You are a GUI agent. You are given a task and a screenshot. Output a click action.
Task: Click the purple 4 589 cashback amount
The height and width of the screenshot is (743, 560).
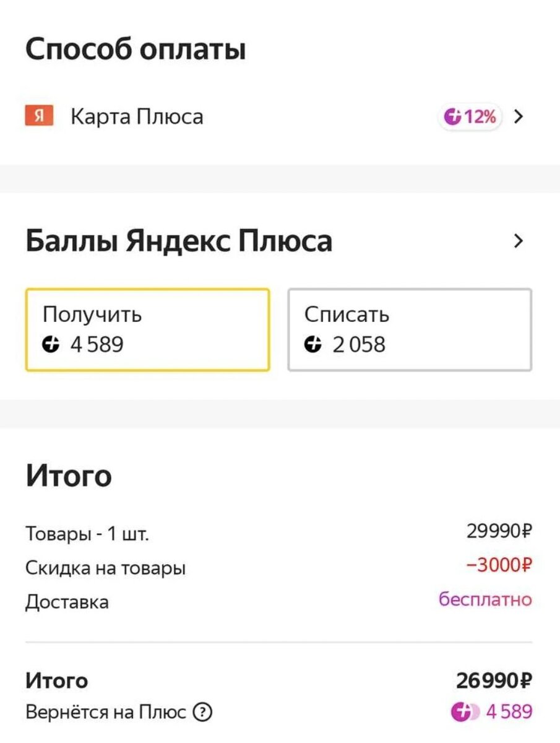tap(509, 713)
